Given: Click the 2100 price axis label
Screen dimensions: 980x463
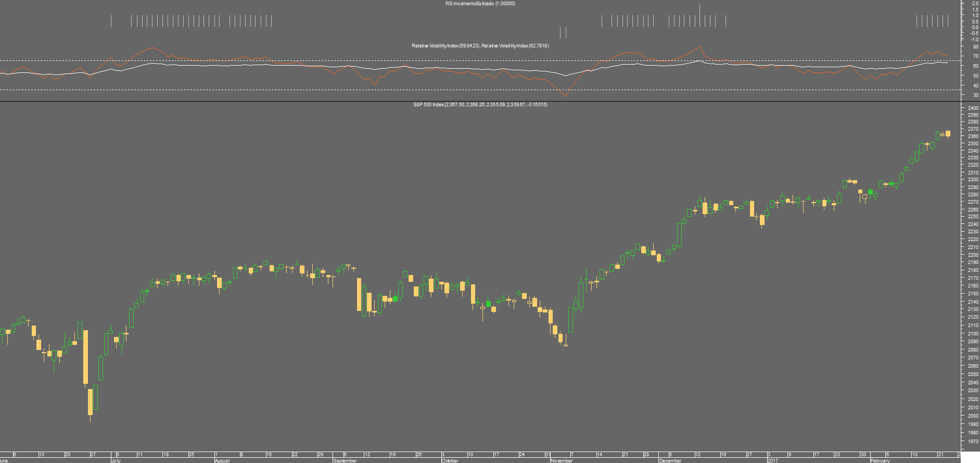Looking at the screenshot, I should tap(973, 334).
